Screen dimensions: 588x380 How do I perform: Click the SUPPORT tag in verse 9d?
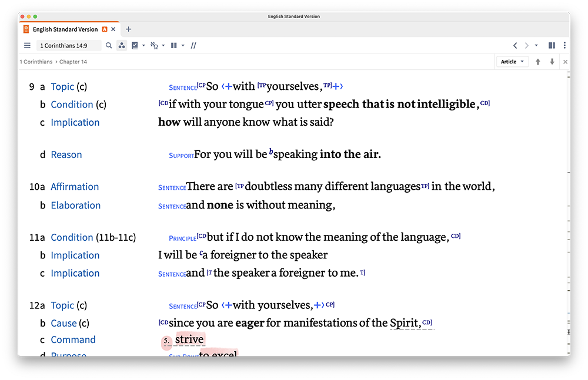pos(182,156)
